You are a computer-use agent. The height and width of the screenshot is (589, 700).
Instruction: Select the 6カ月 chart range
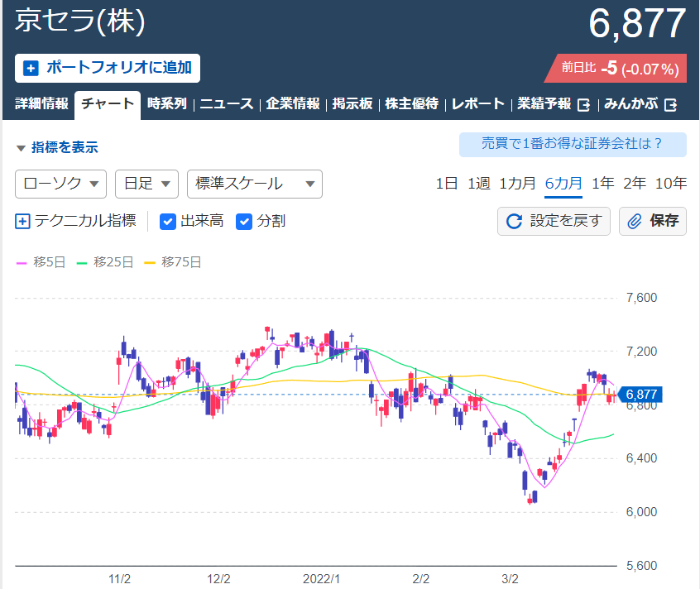563,184
